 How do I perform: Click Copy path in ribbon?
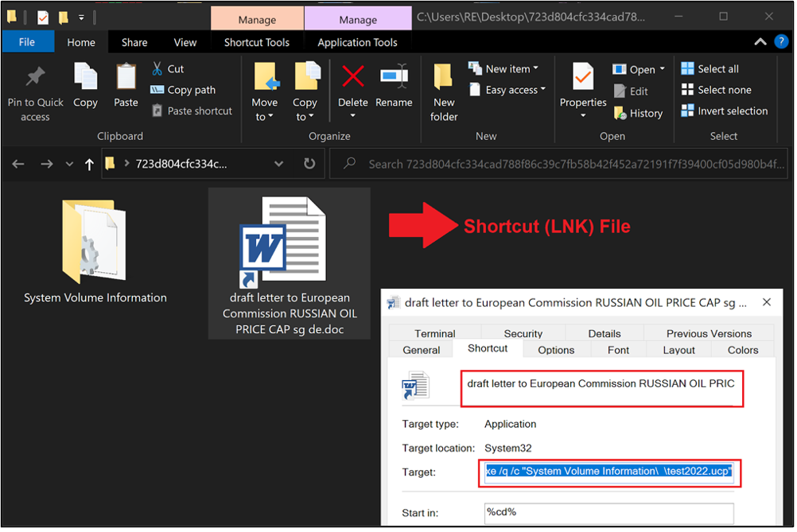pos(184,90)
